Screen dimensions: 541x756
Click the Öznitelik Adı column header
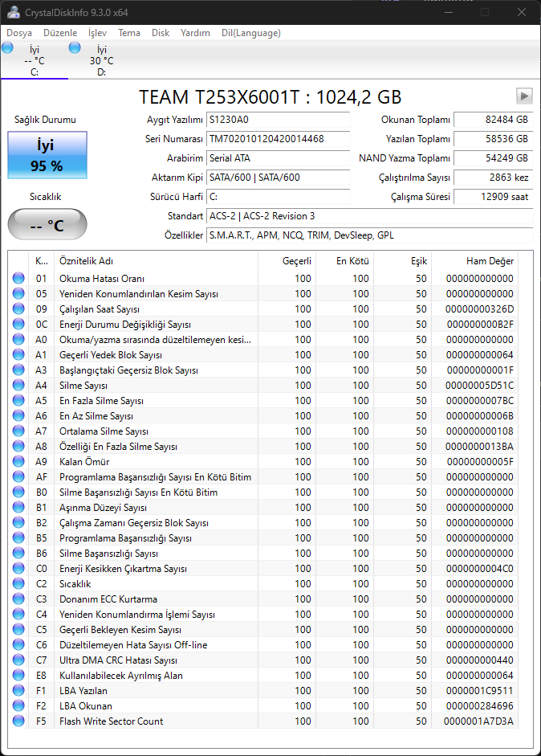pos(156,261)
